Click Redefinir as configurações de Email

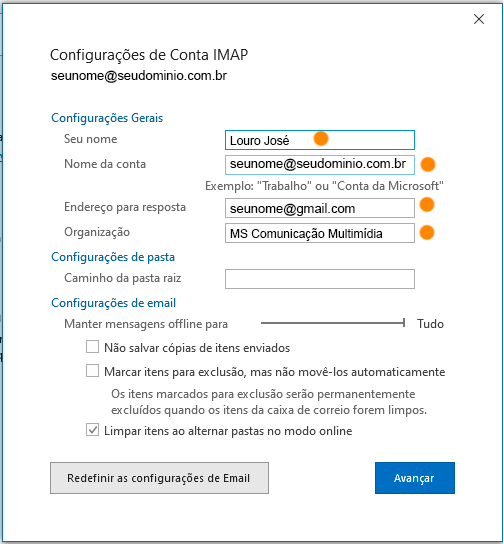click(x=159, y=478)
